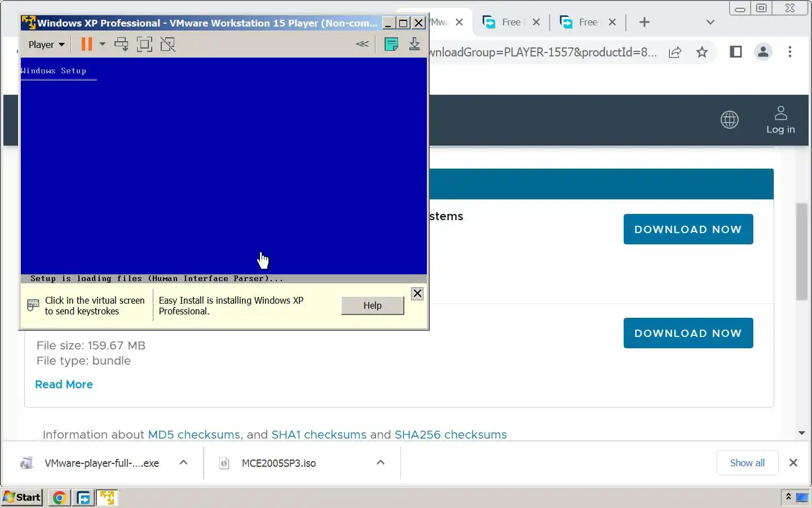Open the Player menu in VMware
Viewport: 812px width, 508px height.
coord(46,45)
